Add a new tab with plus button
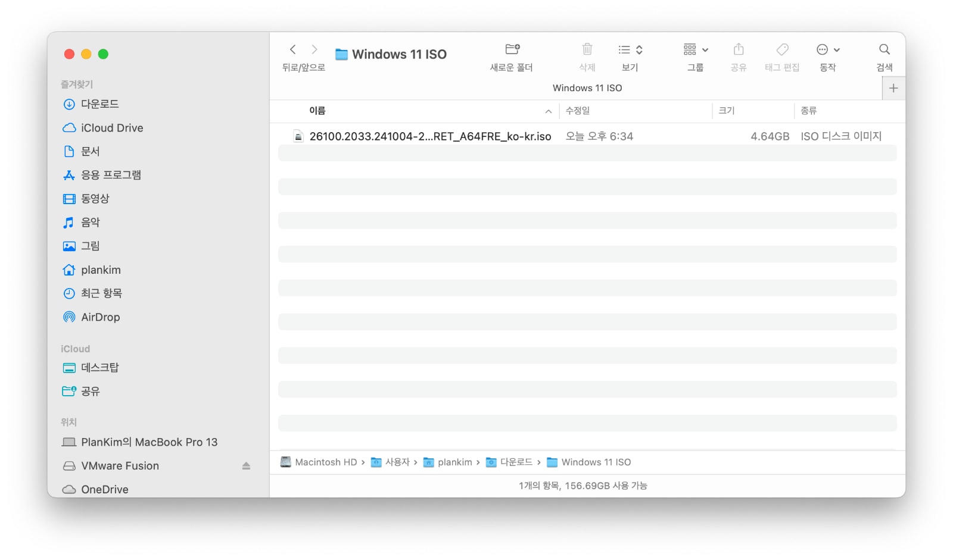The height and width of the screenshot is (560, 953). 893,88
